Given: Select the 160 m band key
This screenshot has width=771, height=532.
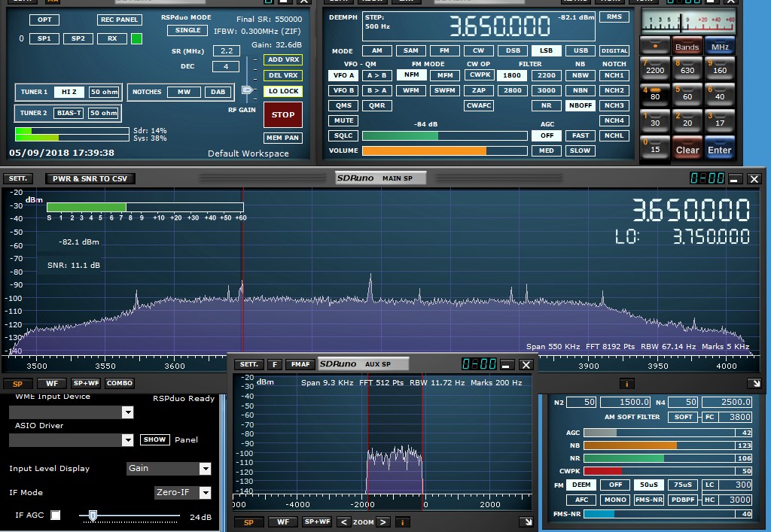Looking at the screenshot, I should pyautogui.click(x=719, y=67).
